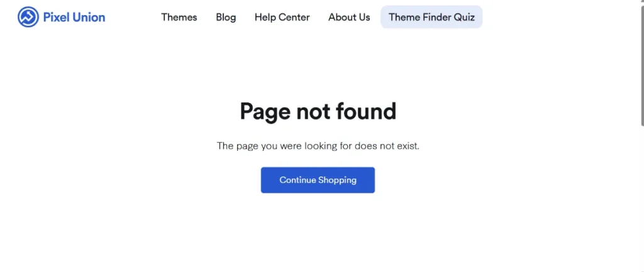Click the word 'Quiz' in the navigation

coord(464,17)
